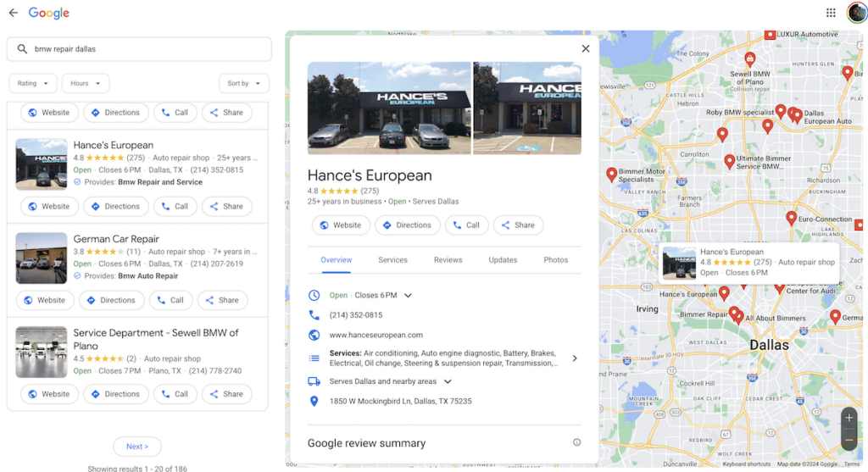Expand the Services list chevron
Viewport: 868px width, 472px height.
click(x=575, y=358)
